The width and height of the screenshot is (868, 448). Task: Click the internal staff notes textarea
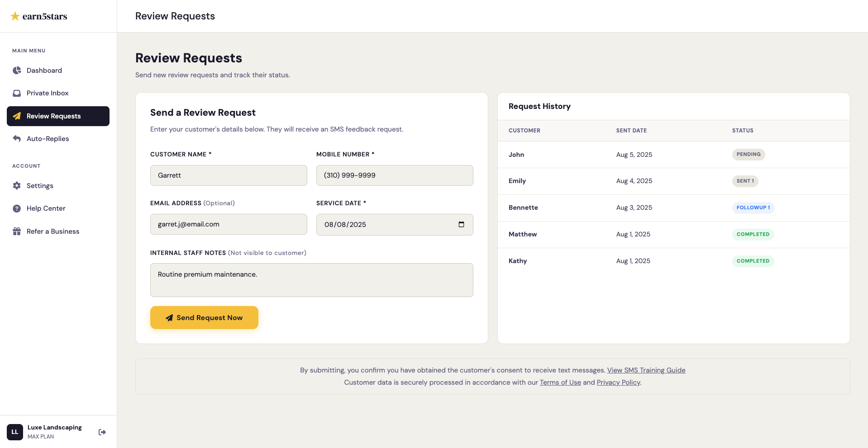click(311, 280)
